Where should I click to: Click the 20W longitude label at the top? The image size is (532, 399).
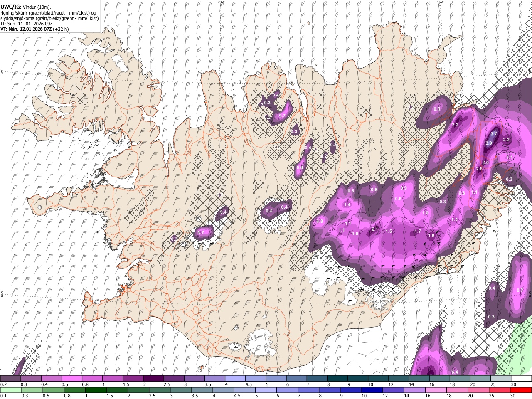[221, 2]
